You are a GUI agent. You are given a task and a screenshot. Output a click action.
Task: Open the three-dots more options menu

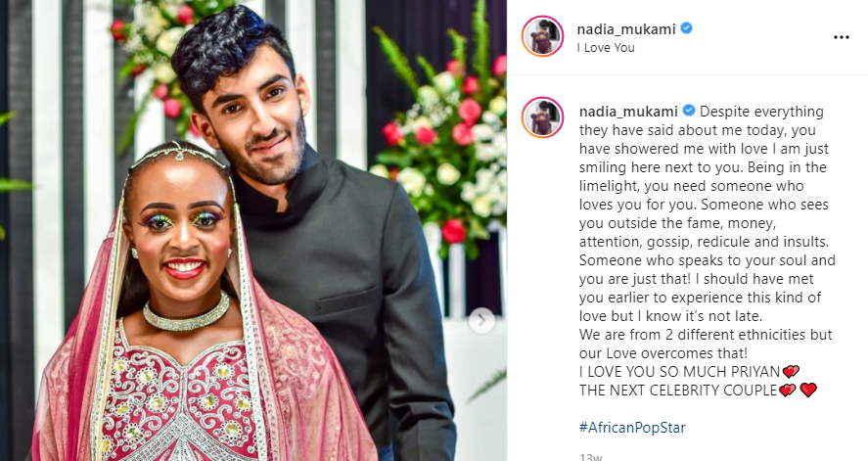pyautogui.click(x=841, y=37)
